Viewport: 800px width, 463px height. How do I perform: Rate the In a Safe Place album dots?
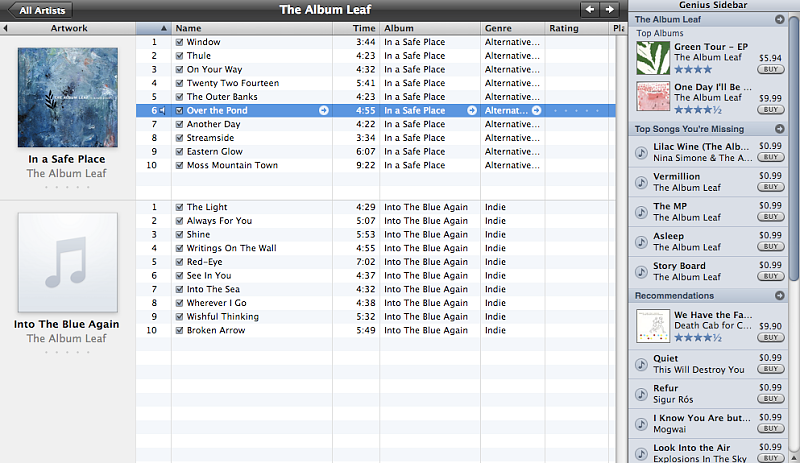click(x=67, y=187)
